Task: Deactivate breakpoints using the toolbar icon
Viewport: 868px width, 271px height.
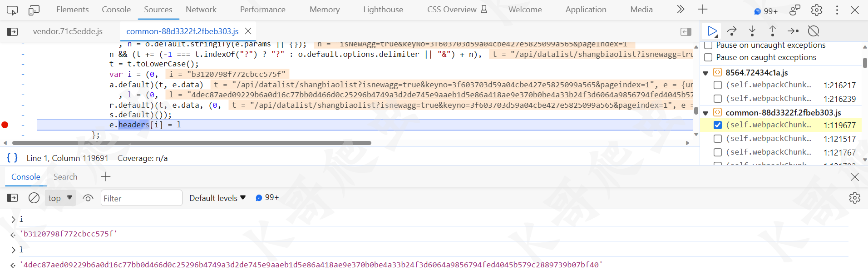Action: pos(814,31)
